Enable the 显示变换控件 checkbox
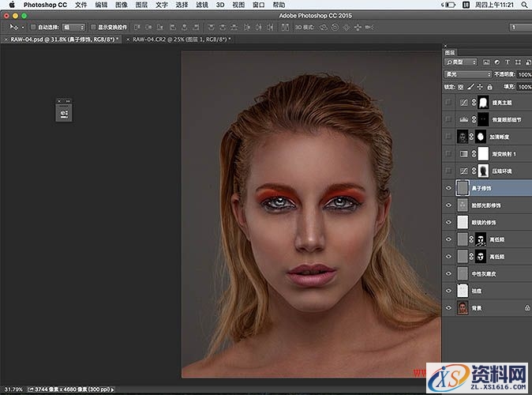Image resolution: width=532 pixels, height=395 pixels. pyautogui.click(x=94, y=27)
